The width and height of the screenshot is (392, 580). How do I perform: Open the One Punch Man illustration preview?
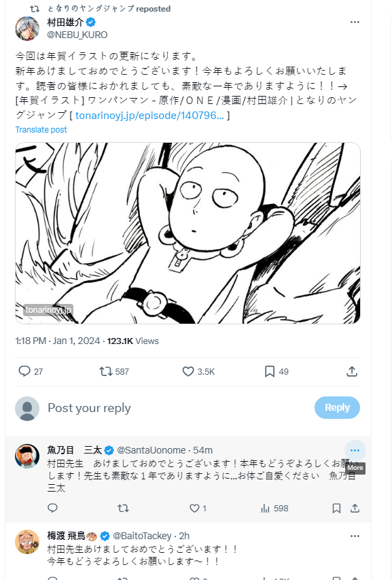tap(188, 233)
